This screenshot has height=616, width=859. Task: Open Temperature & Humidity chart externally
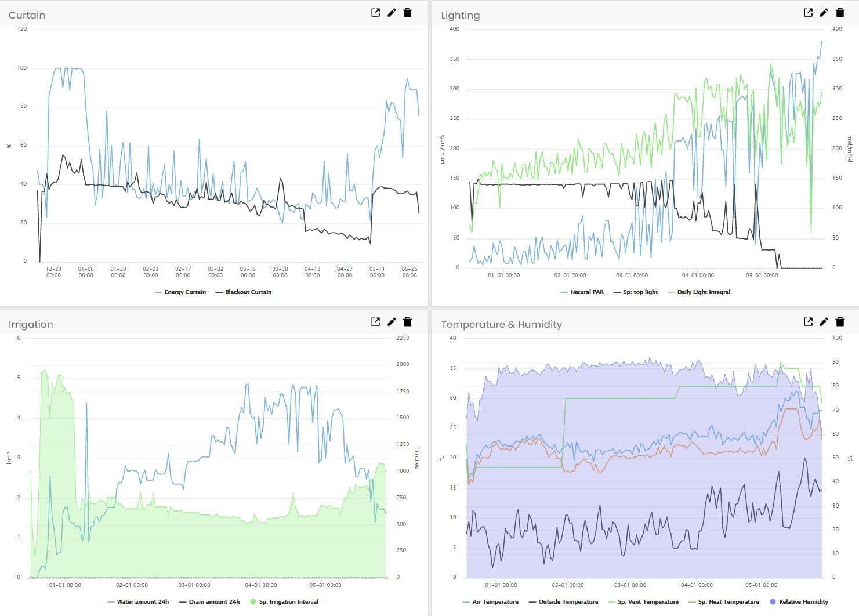tap(808, 321)
